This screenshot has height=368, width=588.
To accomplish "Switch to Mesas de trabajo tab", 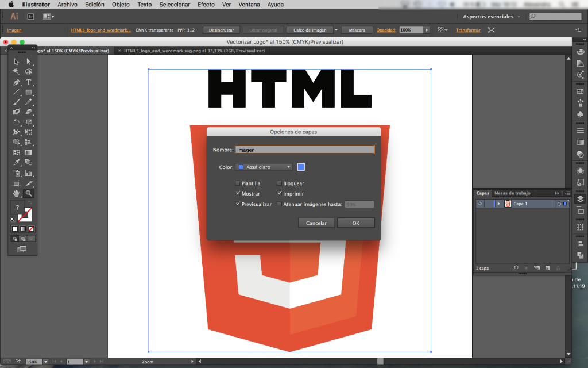I will pos(512,193).
